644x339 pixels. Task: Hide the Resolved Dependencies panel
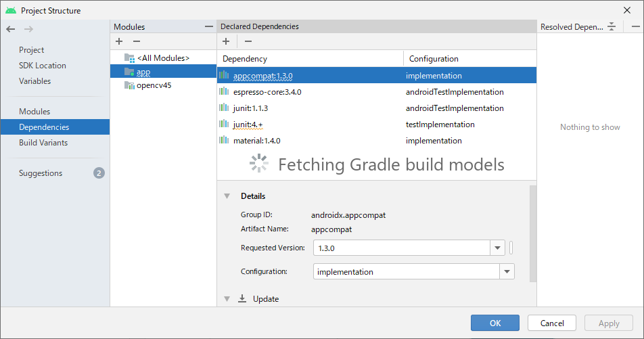(x=635, y=26)
